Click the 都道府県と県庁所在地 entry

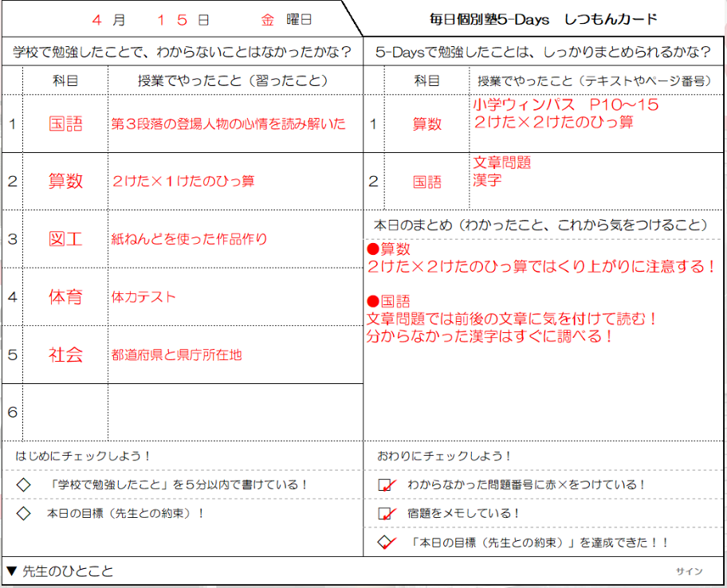[177, 355]
